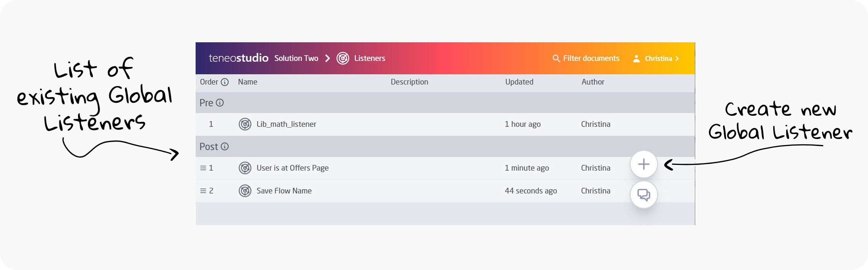This screenshot has height=270, width=868.
Task: Click the plus button to create listener
Action: 643,165
